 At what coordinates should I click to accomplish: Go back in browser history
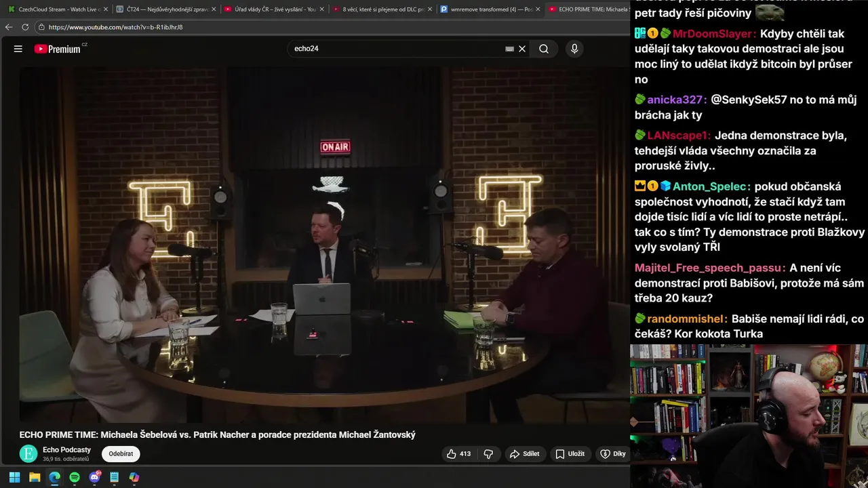pos(9,27)
